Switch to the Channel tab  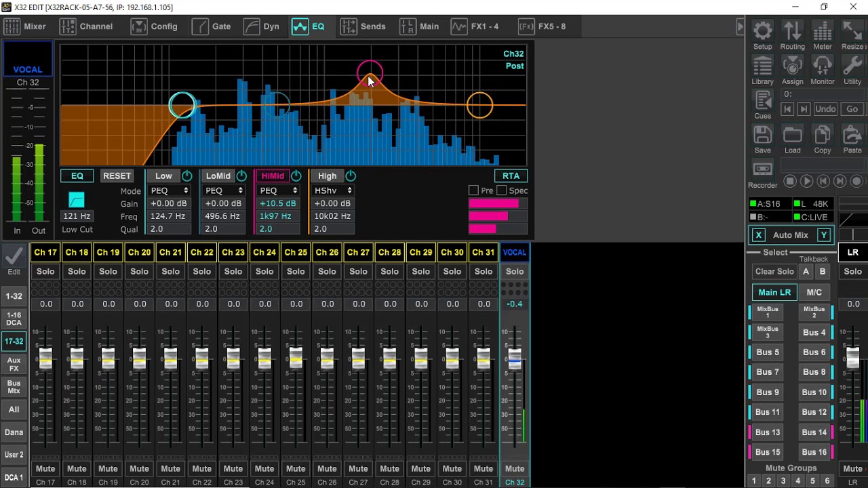(x=86, y=26)
